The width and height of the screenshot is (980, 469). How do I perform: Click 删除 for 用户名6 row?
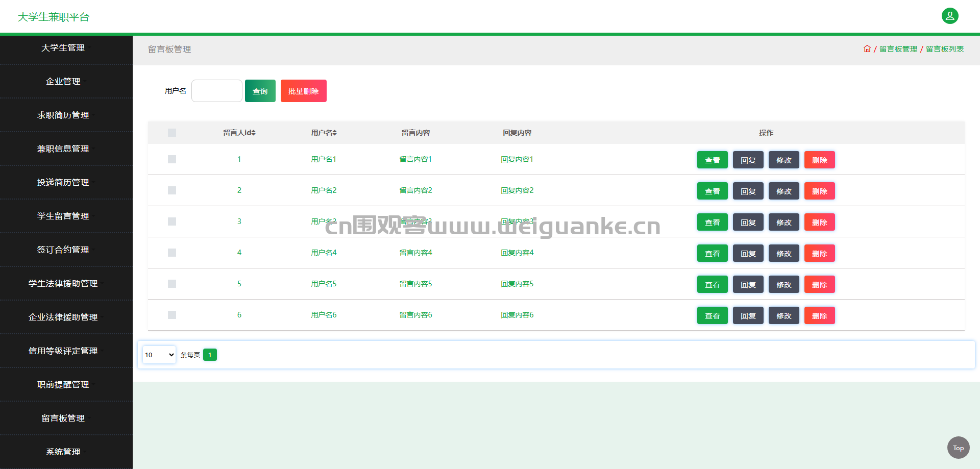(820, 315)
